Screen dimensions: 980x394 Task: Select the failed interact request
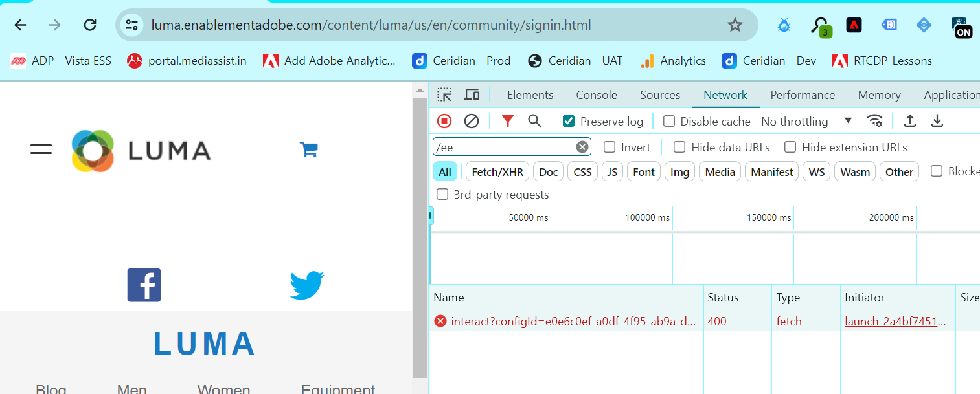click(570, 321)
